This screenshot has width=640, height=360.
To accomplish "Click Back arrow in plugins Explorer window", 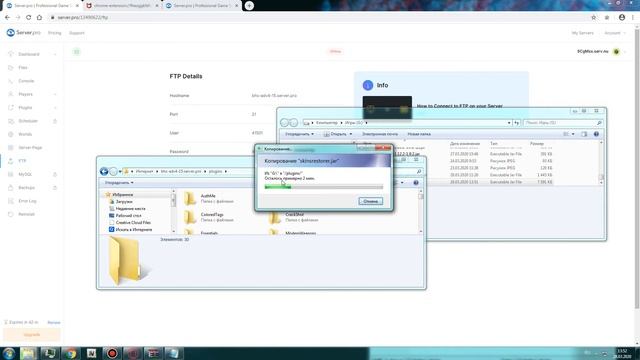I will pyautogui.click(x=104, y=171).
